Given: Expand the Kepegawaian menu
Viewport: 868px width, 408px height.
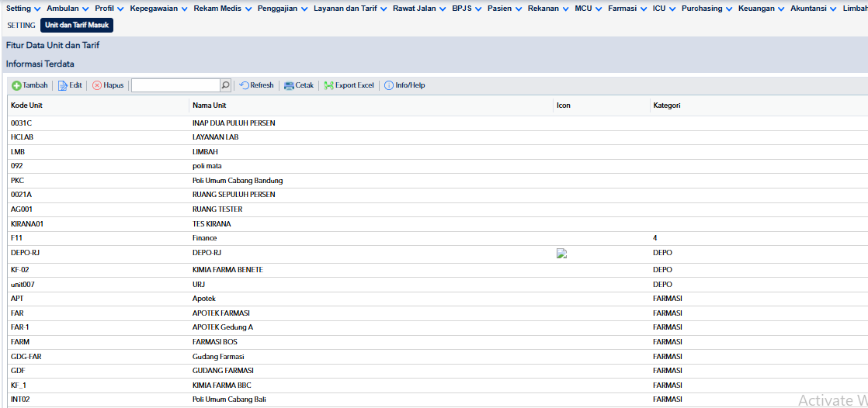Looking at the screenshot, I should coord(159,9).
